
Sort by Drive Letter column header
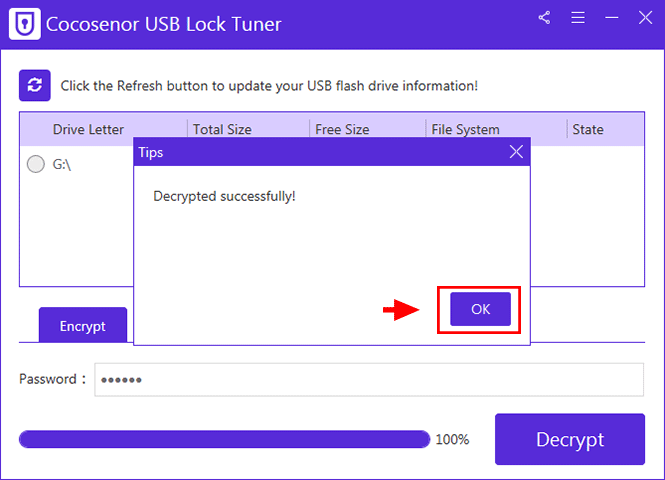pyautogui.click(x=88, y=129)
